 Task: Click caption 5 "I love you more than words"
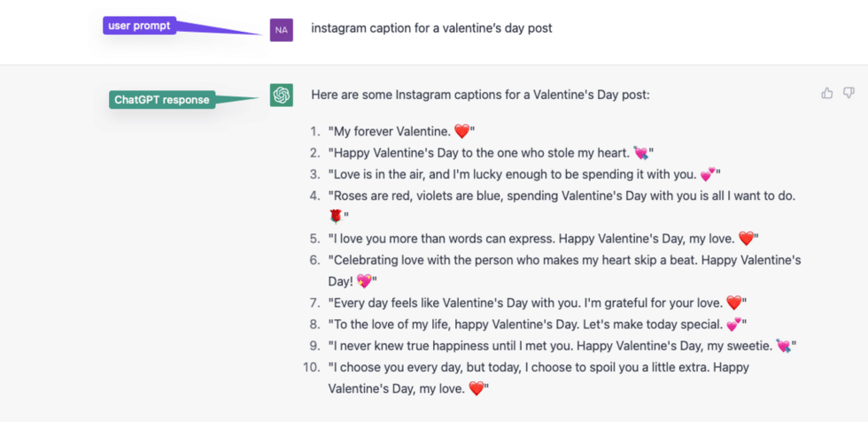point(543,239)
